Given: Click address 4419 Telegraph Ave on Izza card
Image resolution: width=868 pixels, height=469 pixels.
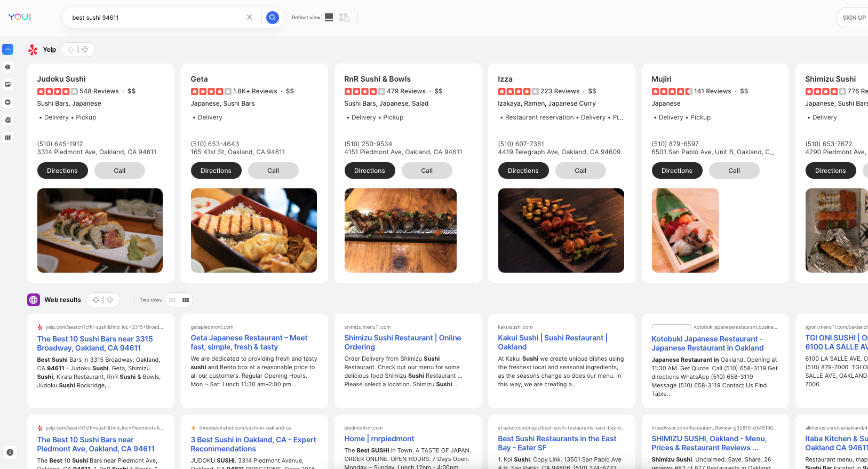Looking at the screenshot, I should click(x=560, y=152).
